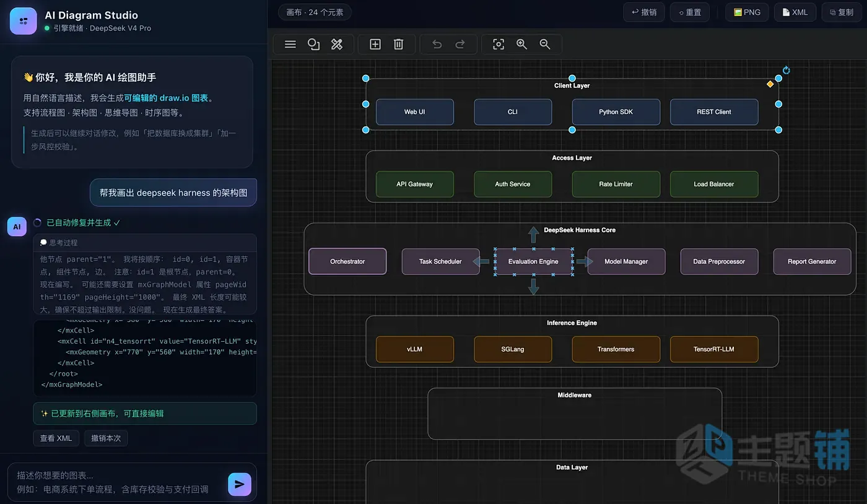867x504 pixels.
Task: Click the right arrow beside Evaluation Engine
Action: point(585,261)
